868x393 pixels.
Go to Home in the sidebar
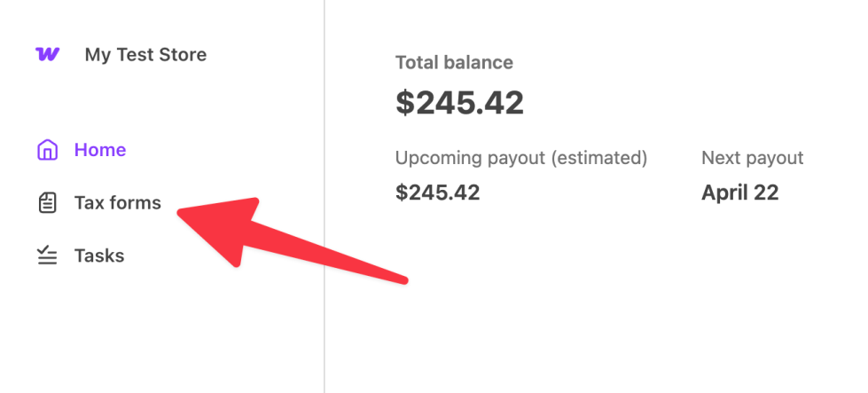[99, 150]
